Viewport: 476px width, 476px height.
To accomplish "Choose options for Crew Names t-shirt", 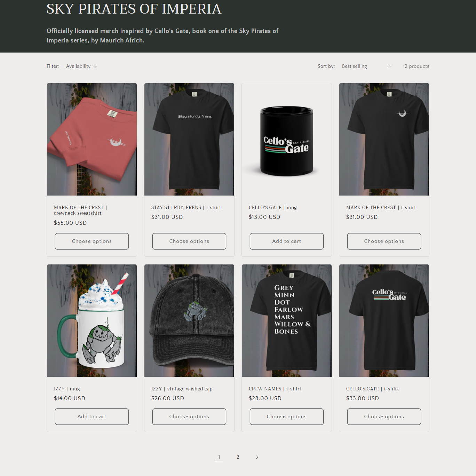I will point(287,416).
